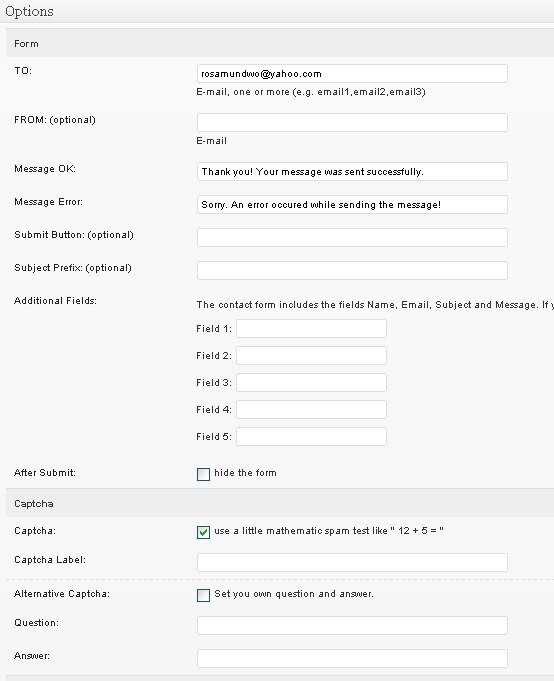Select the Subject Prefix input box
This screenshot has width=554, height=681.
352,271
